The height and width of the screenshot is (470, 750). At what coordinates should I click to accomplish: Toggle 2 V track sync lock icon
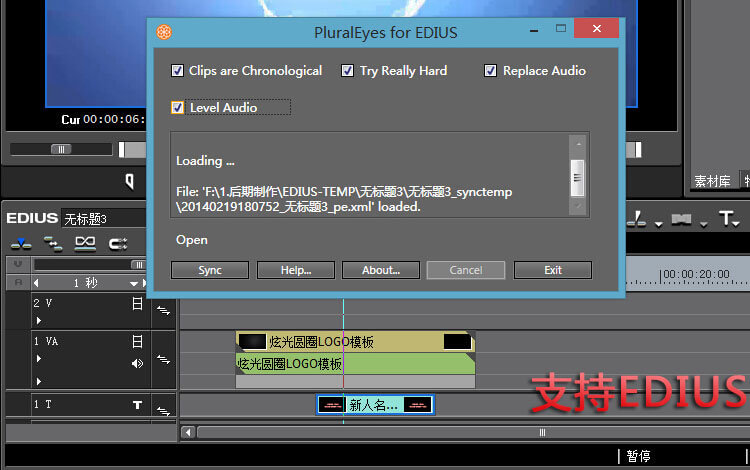coord(164,311)
